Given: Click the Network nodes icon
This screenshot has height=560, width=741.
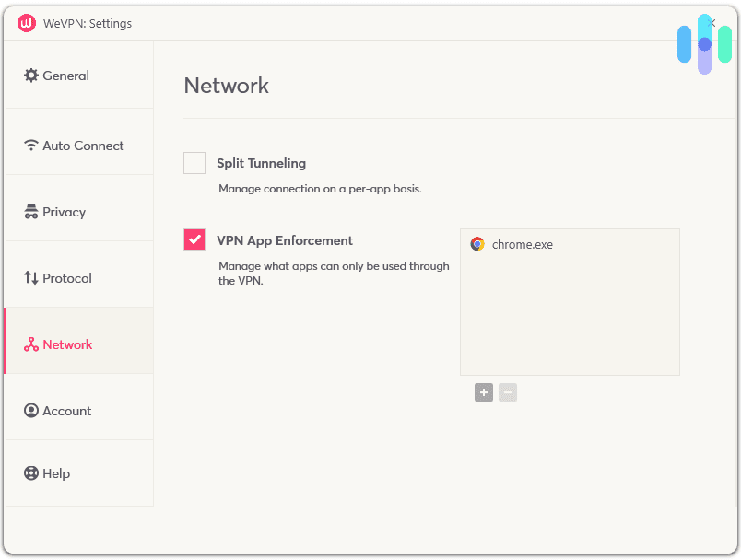Looking at the screenshot, I should 30,344.
